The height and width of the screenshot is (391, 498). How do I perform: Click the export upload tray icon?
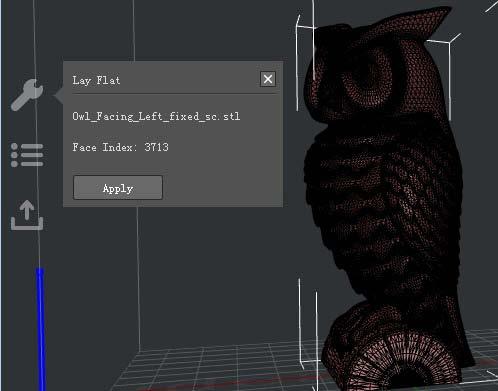[27, 215]
